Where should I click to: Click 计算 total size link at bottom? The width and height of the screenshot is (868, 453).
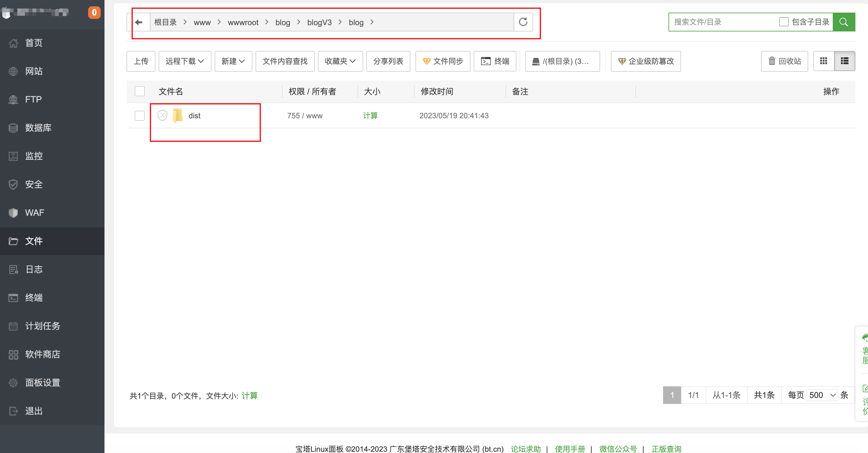coord(250,396)
